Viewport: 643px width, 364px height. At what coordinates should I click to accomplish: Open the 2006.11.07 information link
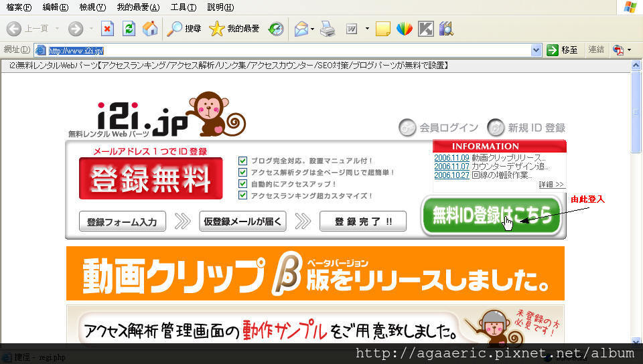(451, 166)
